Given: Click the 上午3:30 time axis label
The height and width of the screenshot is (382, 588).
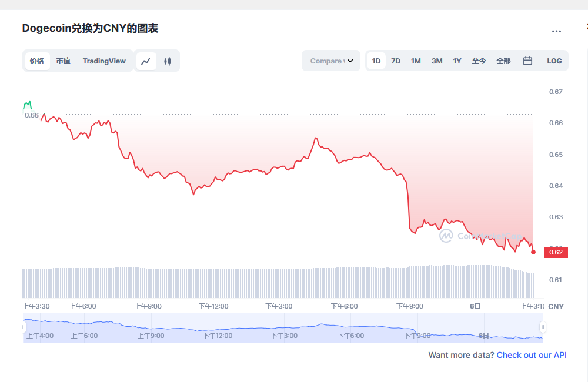Looking at the screenshot, I should click(36, 306).
